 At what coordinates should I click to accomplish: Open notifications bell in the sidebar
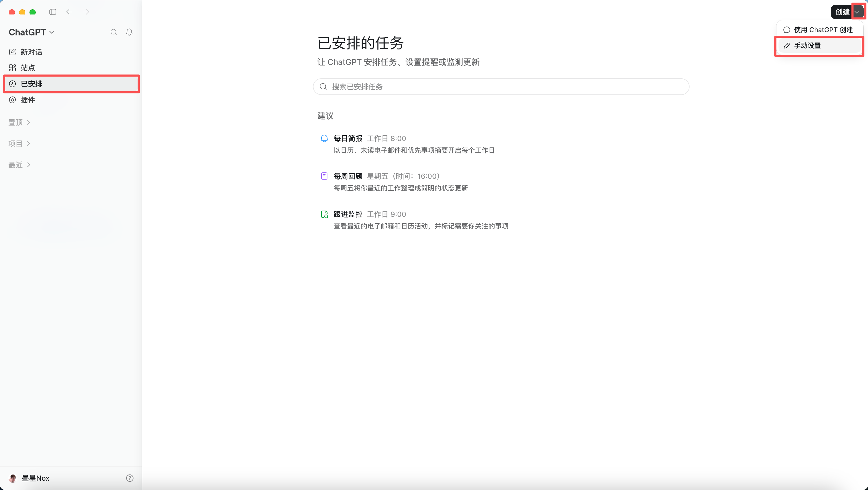129,32
